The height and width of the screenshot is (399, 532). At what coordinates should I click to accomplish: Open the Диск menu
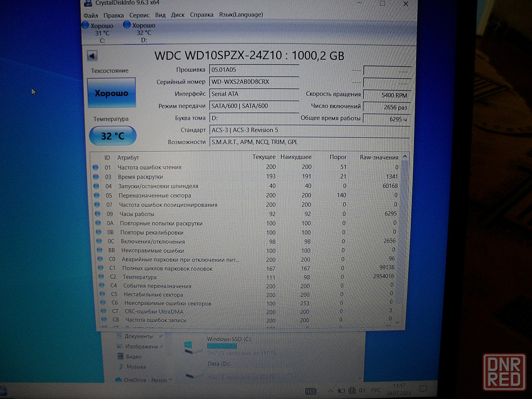click(x=178, y=15)
